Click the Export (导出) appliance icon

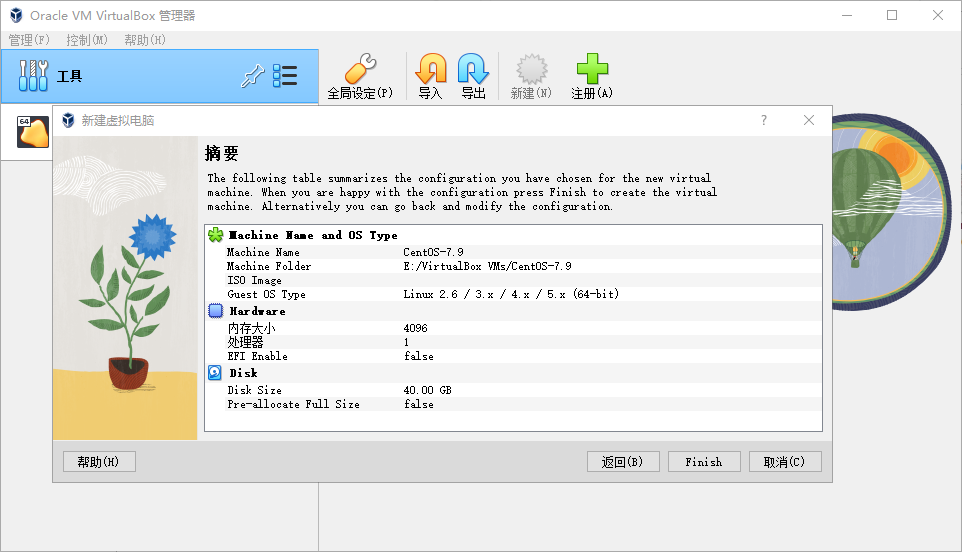473,69
